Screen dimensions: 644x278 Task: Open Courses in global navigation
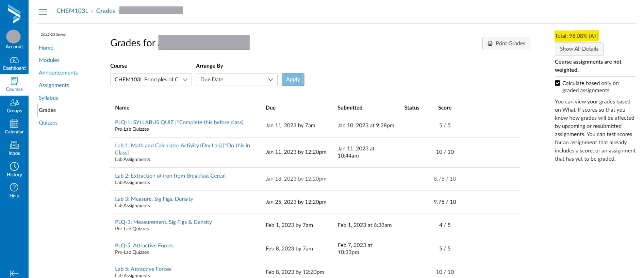[x=14, y=84]
